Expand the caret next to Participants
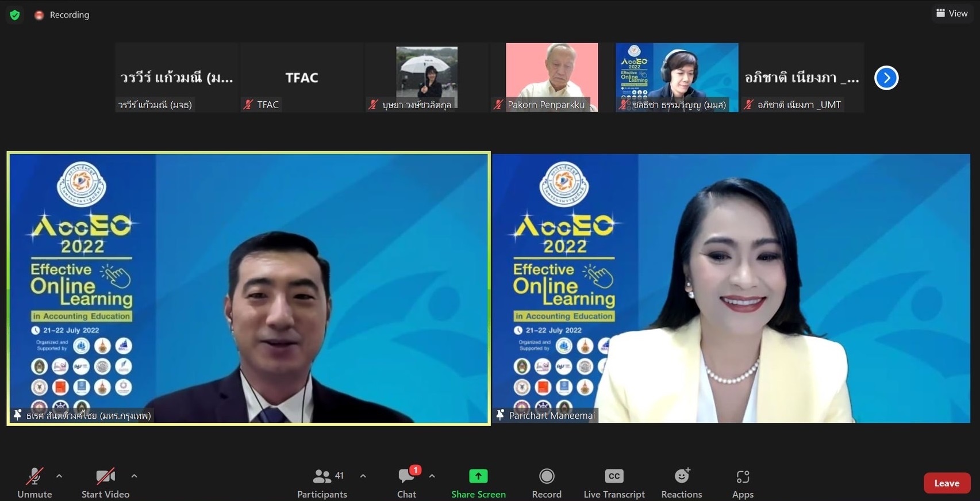The image size is (980, 501). (363, 476)
